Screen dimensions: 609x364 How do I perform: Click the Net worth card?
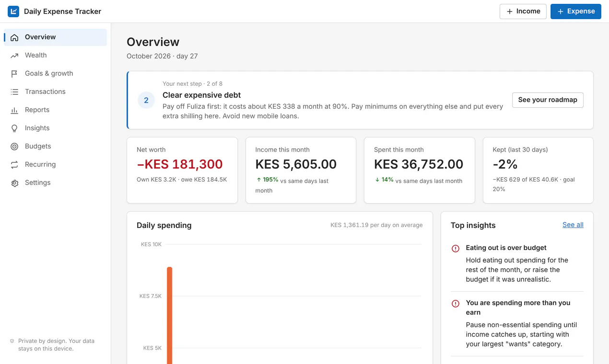(x=182, y=170)
